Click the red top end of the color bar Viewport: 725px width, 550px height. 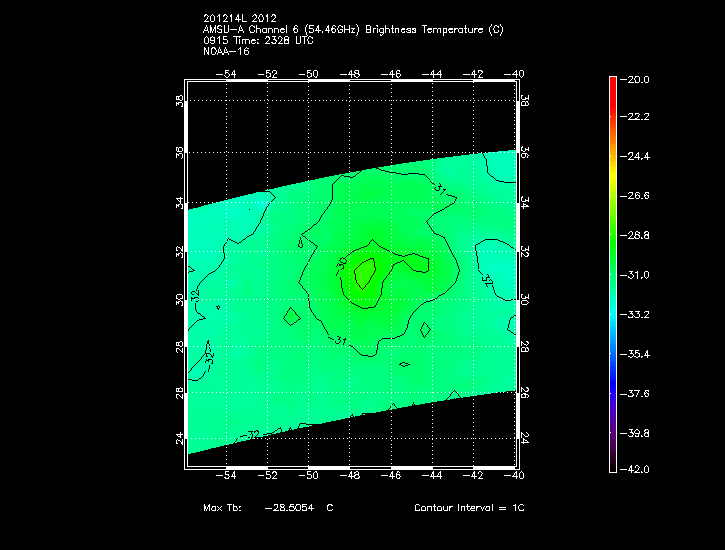tap(612, 83)
